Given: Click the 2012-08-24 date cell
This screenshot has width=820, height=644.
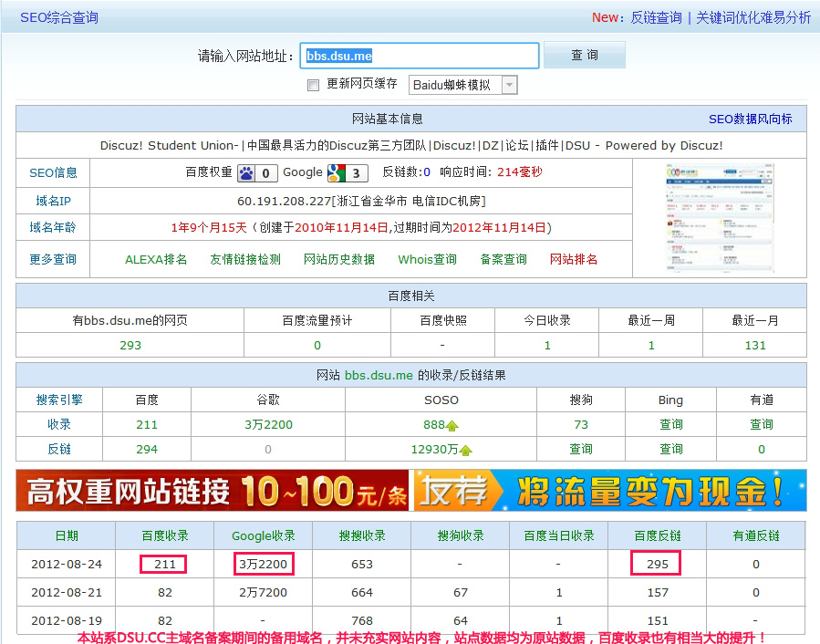Looking at the screenshot, I should 67,564.
